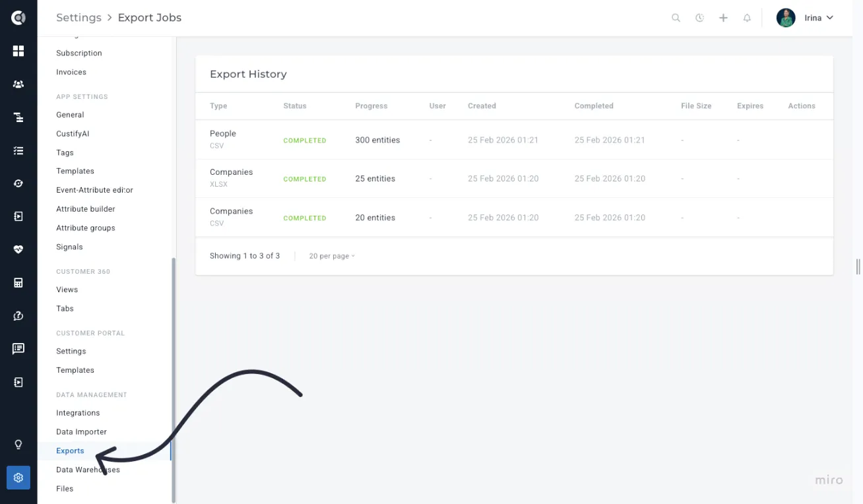The image size is (863, 504).
Task: Open the 20 per page dropdown
Action: pyautogui.click(x=332, y=256)
